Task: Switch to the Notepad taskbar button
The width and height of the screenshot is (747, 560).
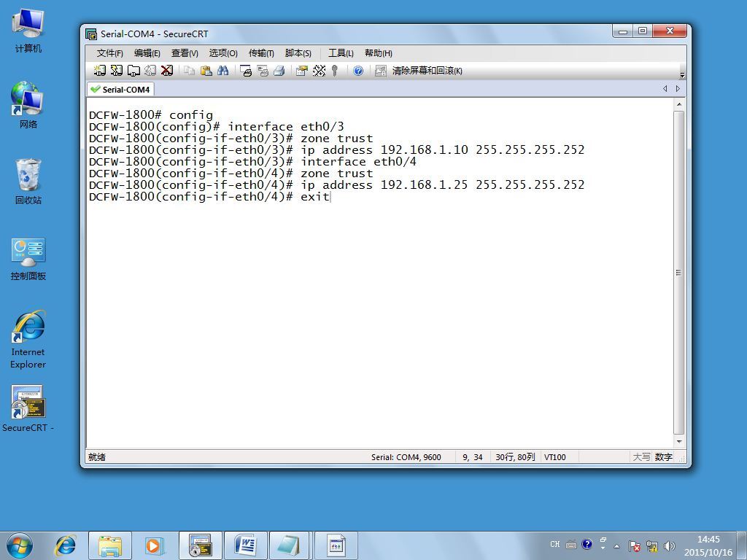Action: tap(290, 545)
